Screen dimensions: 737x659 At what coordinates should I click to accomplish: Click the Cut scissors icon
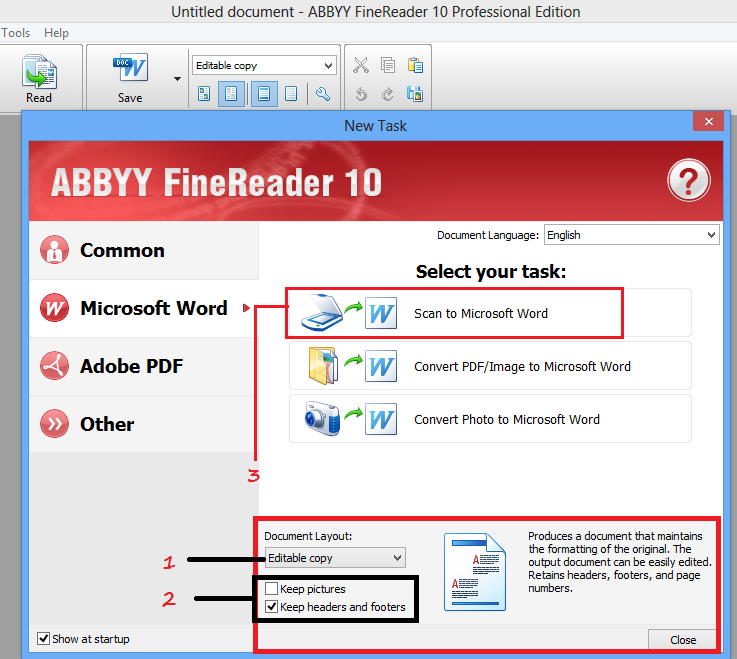[361, 65]
